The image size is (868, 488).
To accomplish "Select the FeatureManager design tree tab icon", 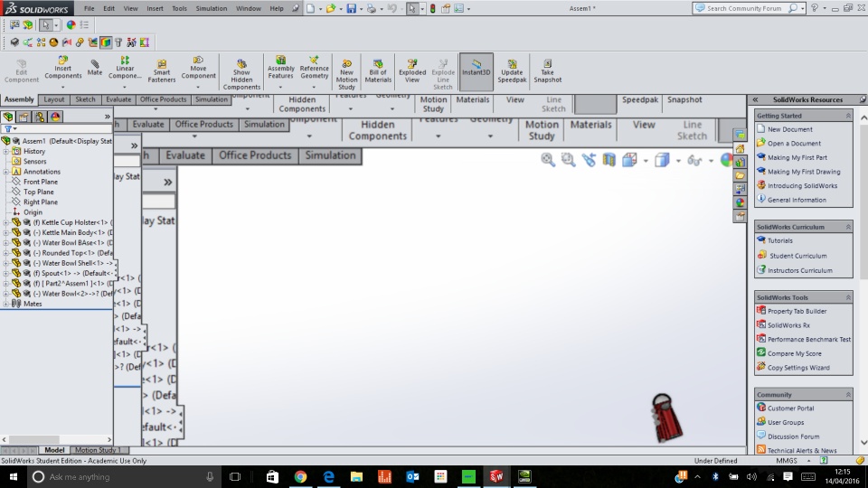I will [x=8, y=117].
